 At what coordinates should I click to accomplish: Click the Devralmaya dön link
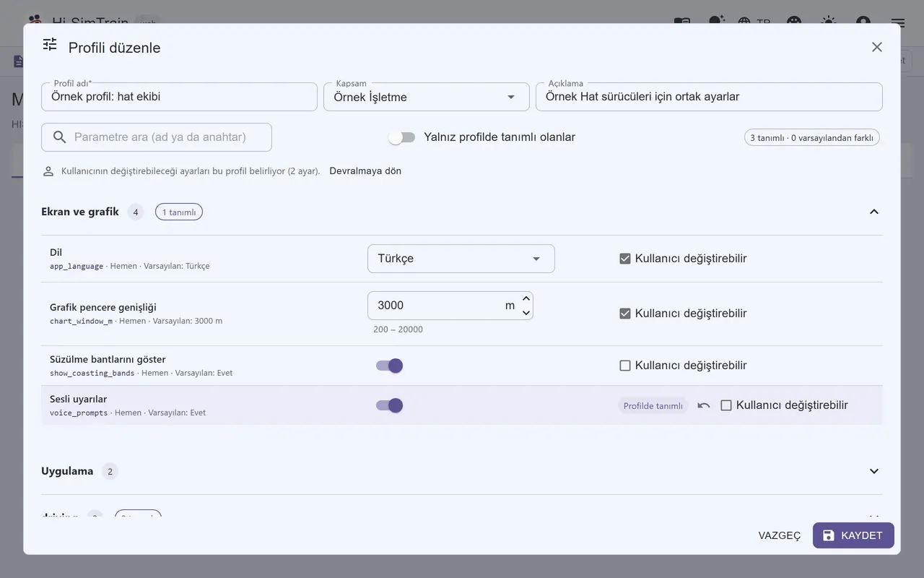365,171
